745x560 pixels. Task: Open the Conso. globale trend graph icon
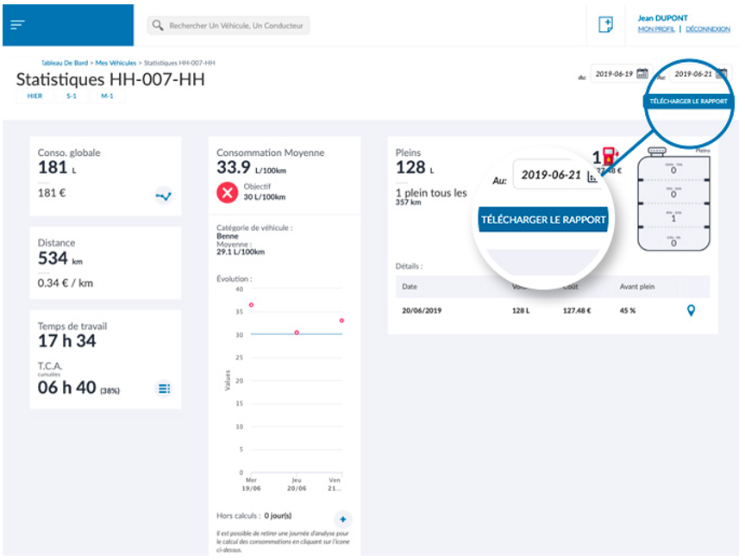(x=163, y=196)
